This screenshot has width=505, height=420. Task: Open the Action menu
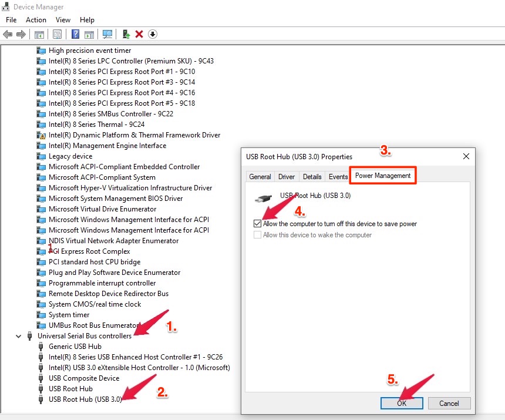(x=36, y=20)
